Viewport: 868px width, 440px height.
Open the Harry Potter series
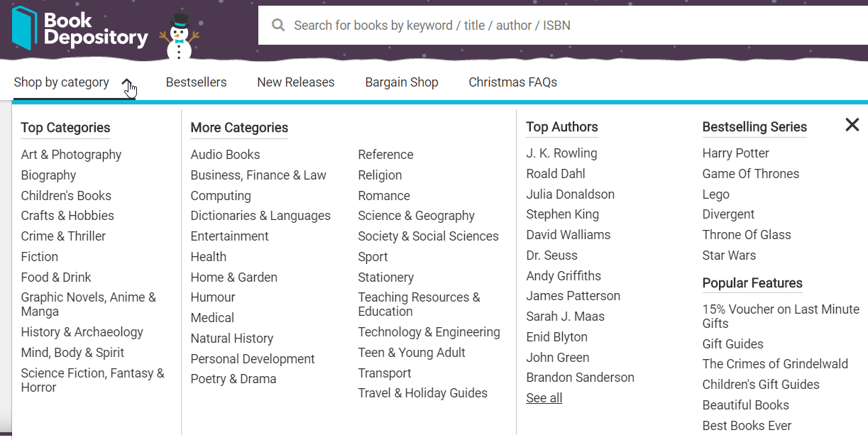[x=735, y=153]
